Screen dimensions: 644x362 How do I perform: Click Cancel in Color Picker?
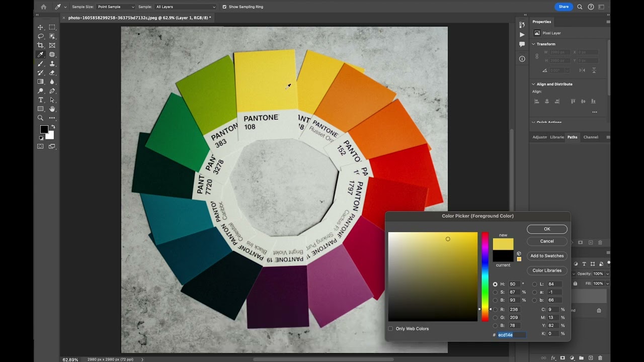[x=547, y=241]
